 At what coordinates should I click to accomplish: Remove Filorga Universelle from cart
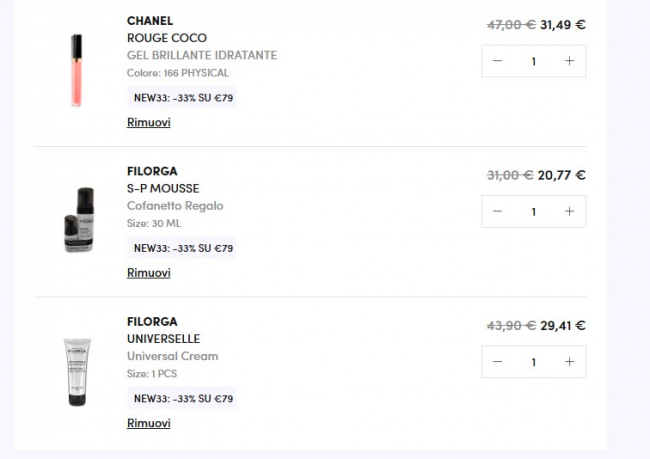pyautogui.click(x=148, y=423)
